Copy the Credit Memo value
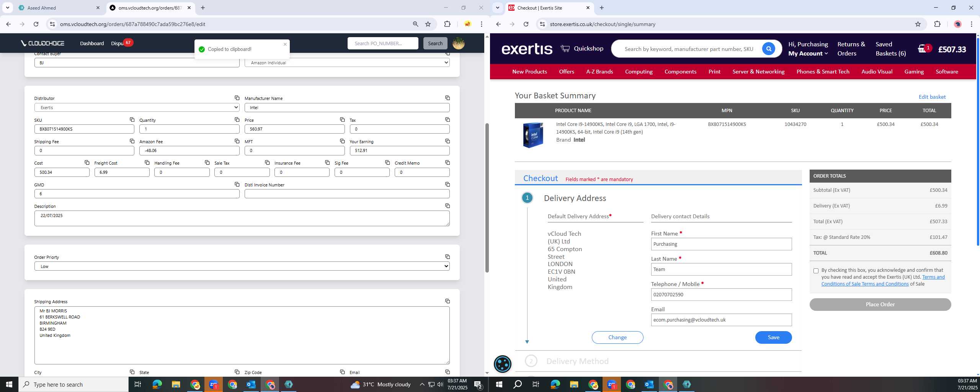Screen dimensions: 980x392 pyautogui.click(x=448, y=162)
